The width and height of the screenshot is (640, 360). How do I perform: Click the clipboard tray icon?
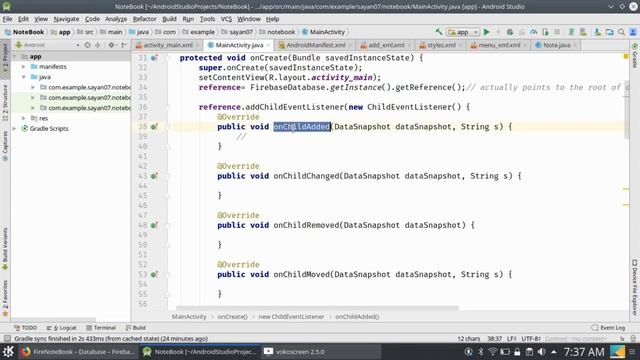coord(529,351)
